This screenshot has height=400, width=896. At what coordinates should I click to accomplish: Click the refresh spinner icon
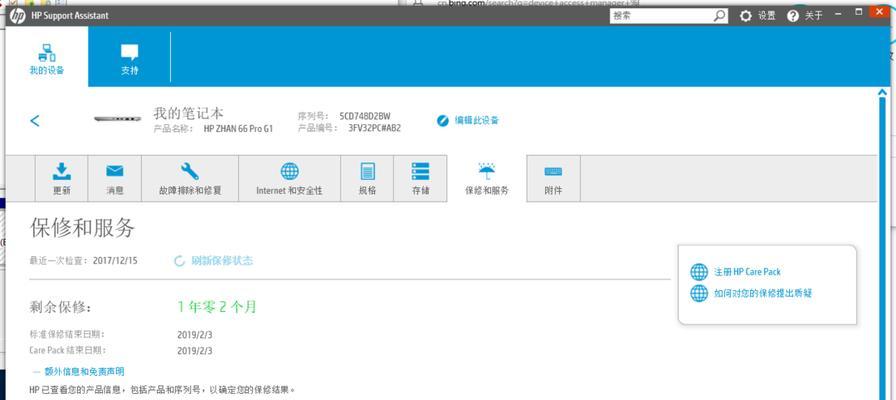179,261
